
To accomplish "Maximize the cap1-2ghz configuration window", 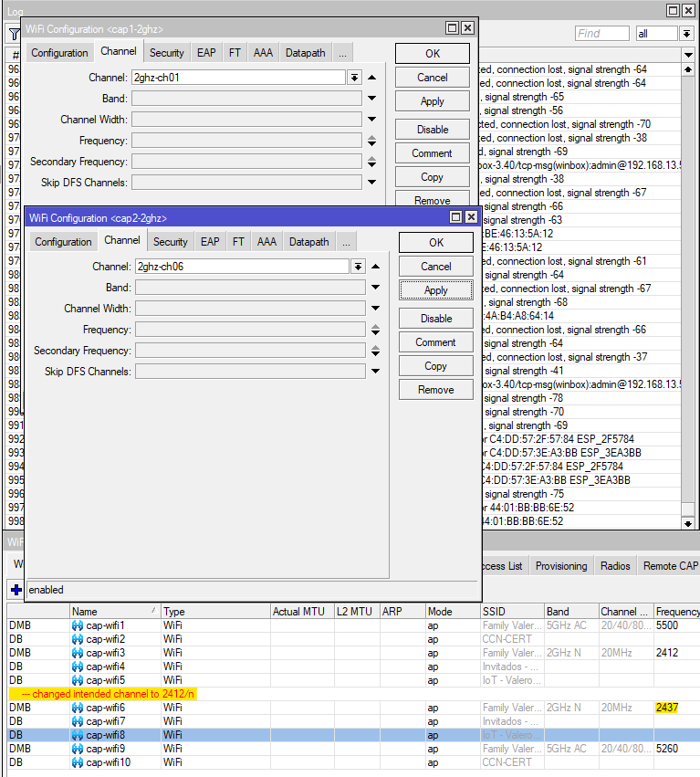I will (452, 28).
